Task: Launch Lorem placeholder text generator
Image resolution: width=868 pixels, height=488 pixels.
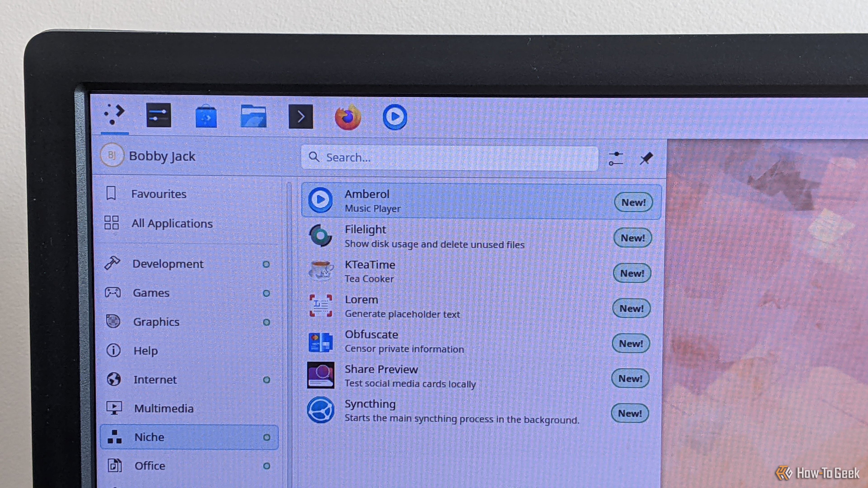Action: tap(480, 307)
